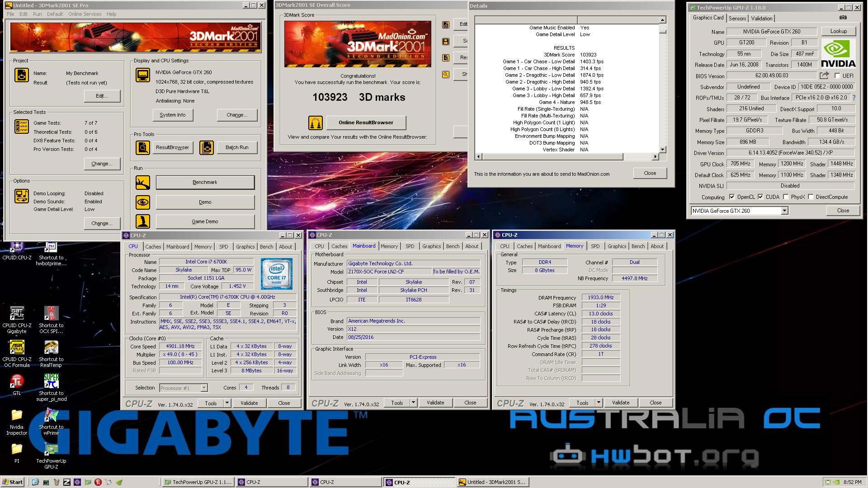Click the third yellow icon in score window
This screenshot has height=488, width=868.
pyautogui.click(x=446, y=58)
